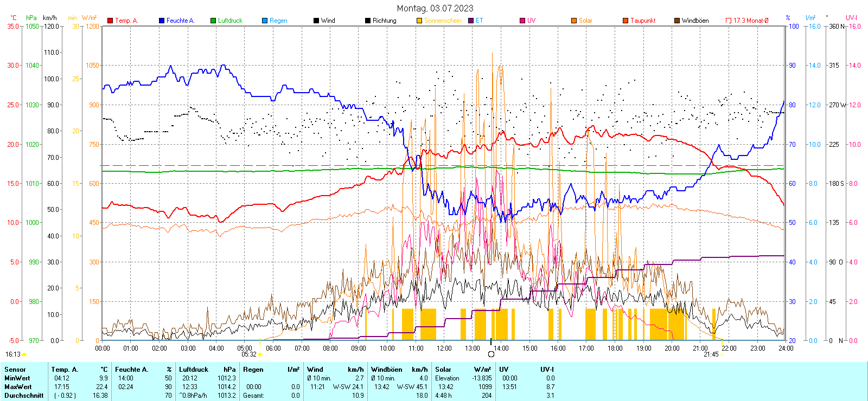Click the solar noon circle marker below time axis
868x401 pixels.
(x=491, y=354)
